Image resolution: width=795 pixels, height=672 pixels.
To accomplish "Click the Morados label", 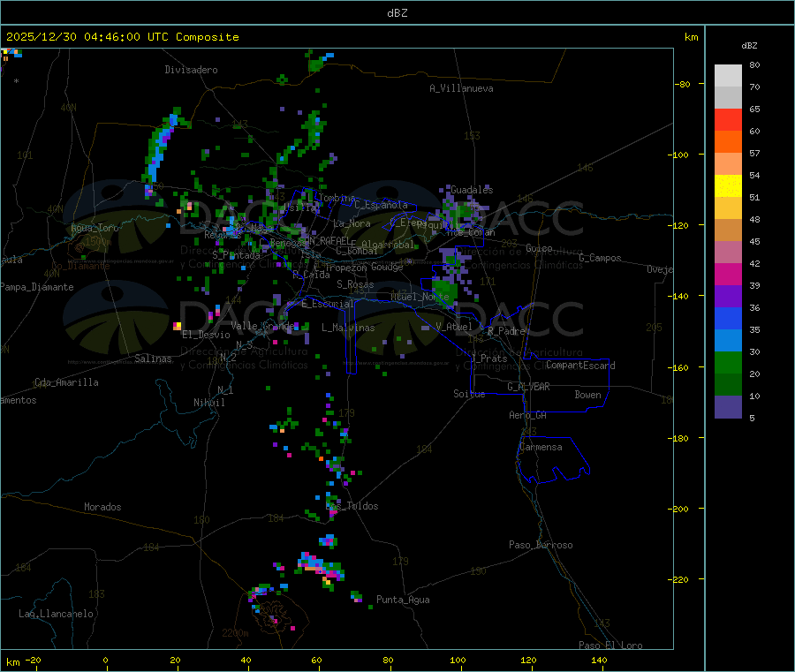I will click(102, 507).
